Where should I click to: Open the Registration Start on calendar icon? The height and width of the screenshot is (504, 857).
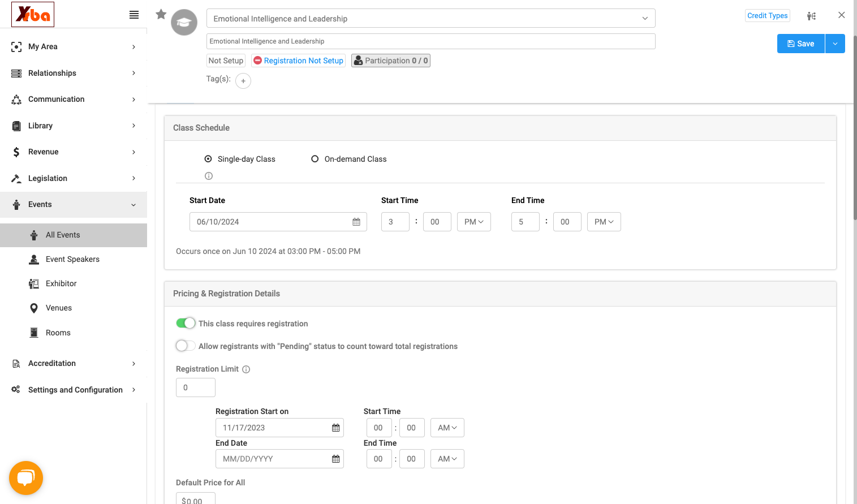336,428
